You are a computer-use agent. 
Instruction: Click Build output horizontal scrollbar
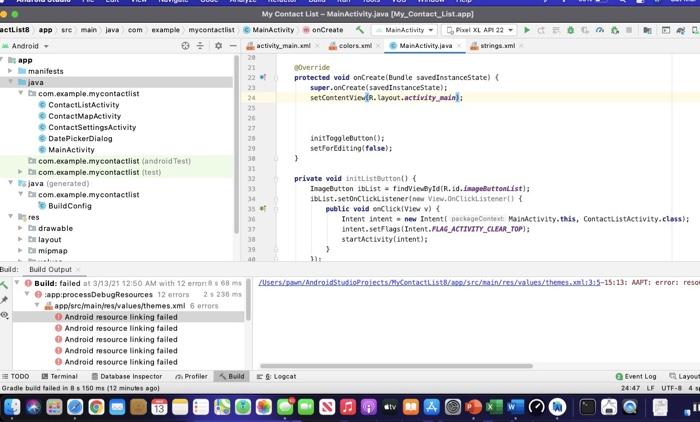coord(396,366)
